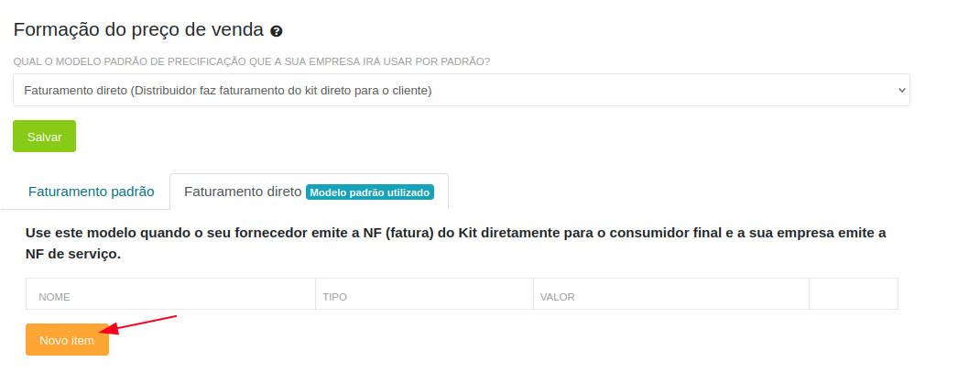This screenshot has height=373, width=980.
Task: Save settings with the Salvar button
Action: tap(44, 137)
